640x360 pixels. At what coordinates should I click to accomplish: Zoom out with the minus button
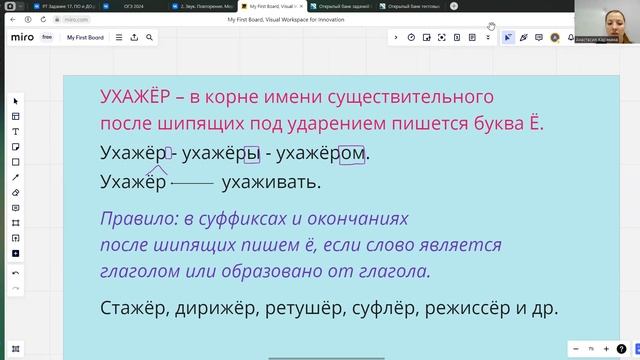point(576,349)
